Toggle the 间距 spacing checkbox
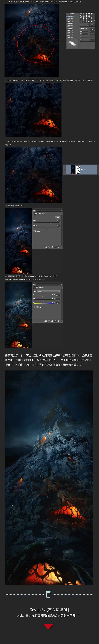This screenshot has height=644, width=99. coord(80,40)
